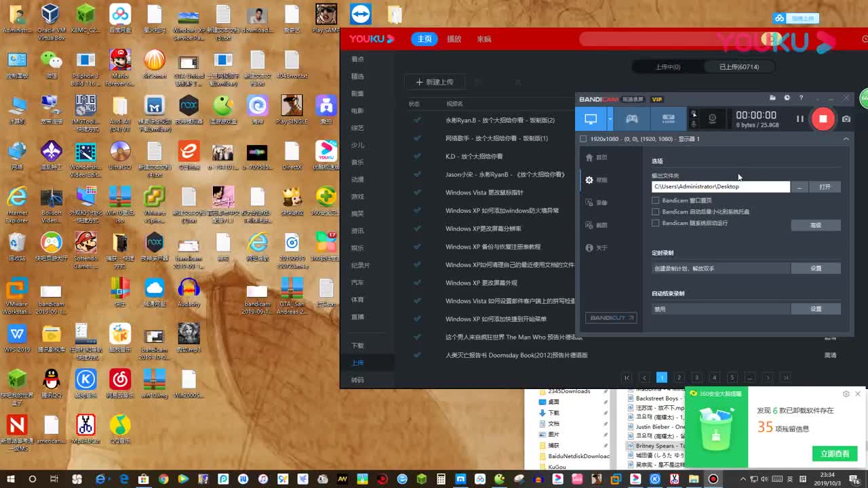Open Bandicam 录像 video section
Viewport: 868px width, 488px height.
tap(596, 203)
